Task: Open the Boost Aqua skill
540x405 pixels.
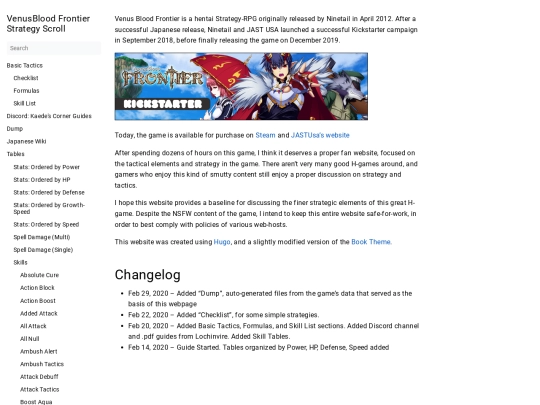Action: [x=36, y=402]
